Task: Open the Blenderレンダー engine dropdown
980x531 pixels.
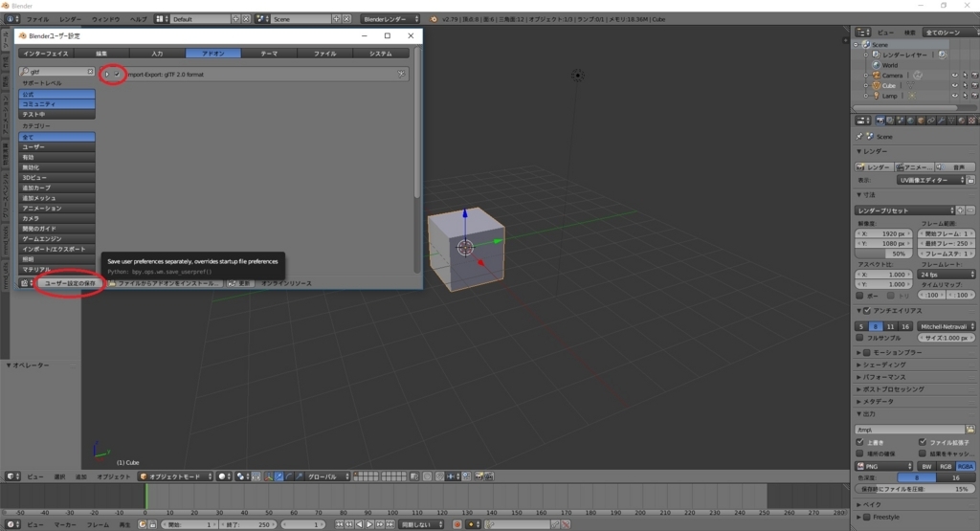Action: pos(390,19)
